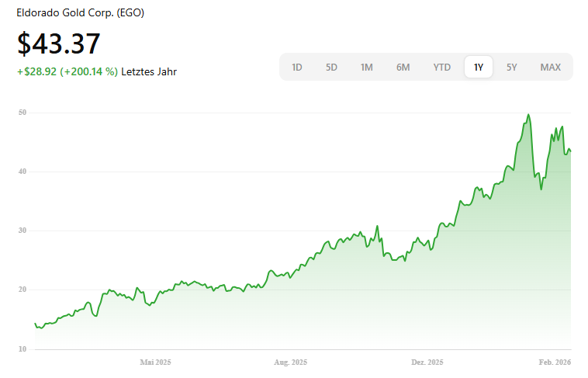Switch chart to 5D range
This screenshot has height=378, width=588.
coord(331,68)
